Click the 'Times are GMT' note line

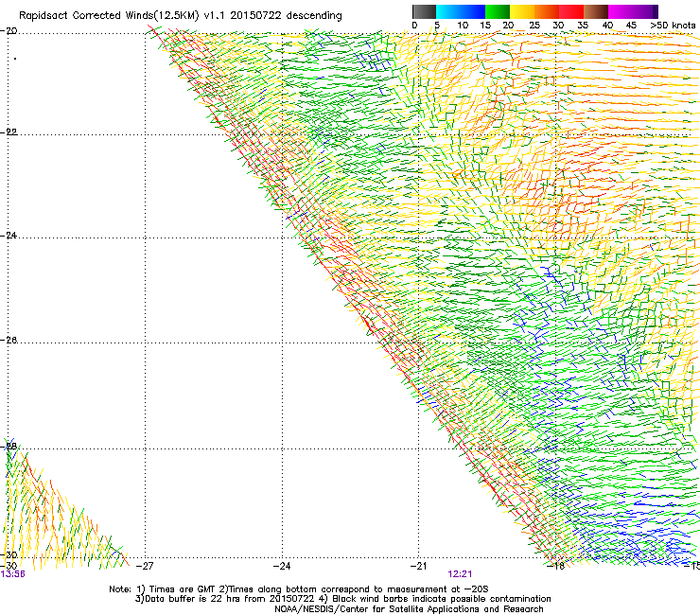299,589
